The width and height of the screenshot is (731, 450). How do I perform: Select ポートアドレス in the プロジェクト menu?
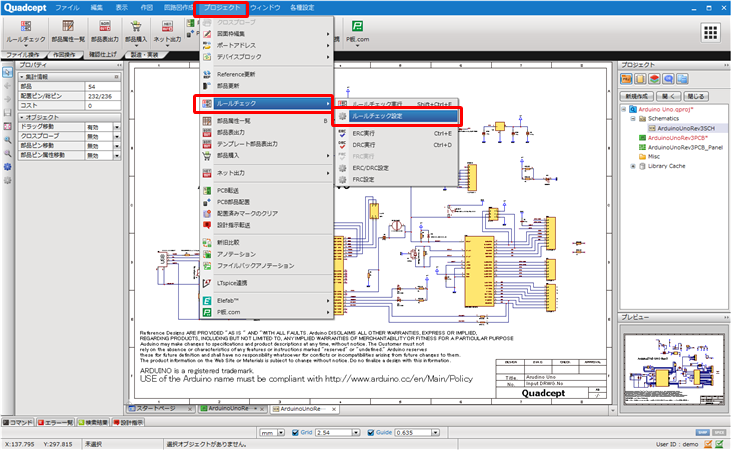(266, 45)
